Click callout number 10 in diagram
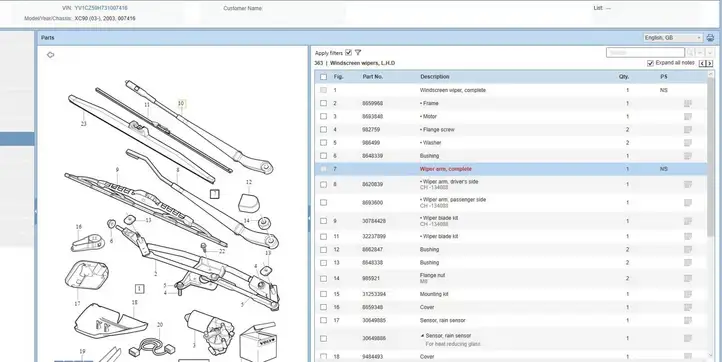The width and height of the screenshot is (722, 362). [181, 104]
